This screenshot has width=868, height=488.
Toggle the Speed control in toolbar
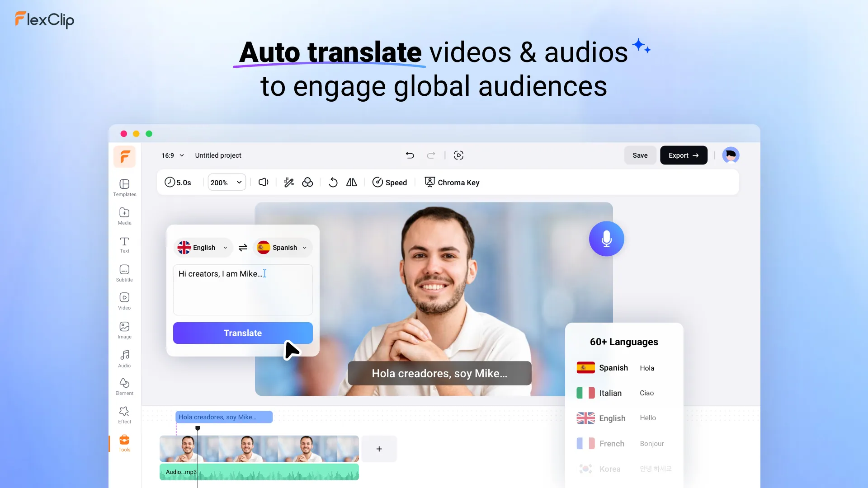[x=390, y=183]
